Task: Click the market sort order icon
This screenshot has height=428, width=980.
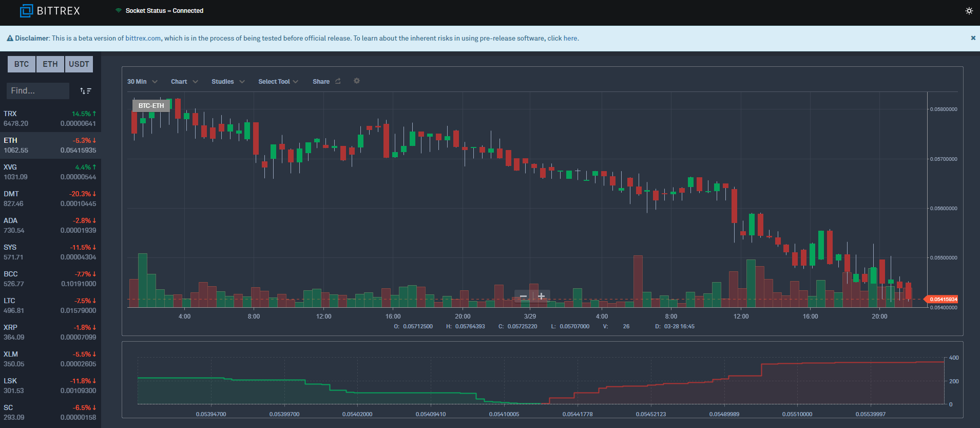Action: (86, 91)
